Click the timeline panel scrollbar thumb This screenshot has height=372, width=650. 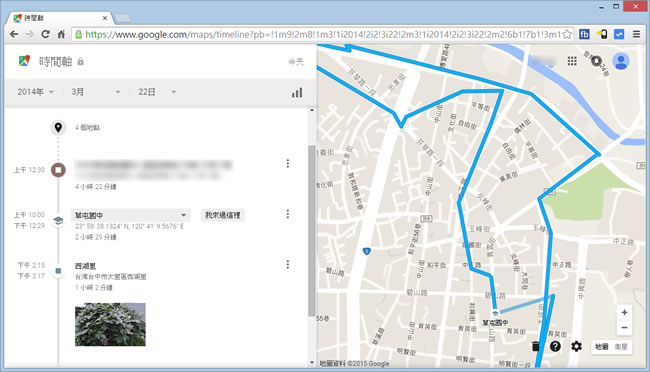click(311, 231)
